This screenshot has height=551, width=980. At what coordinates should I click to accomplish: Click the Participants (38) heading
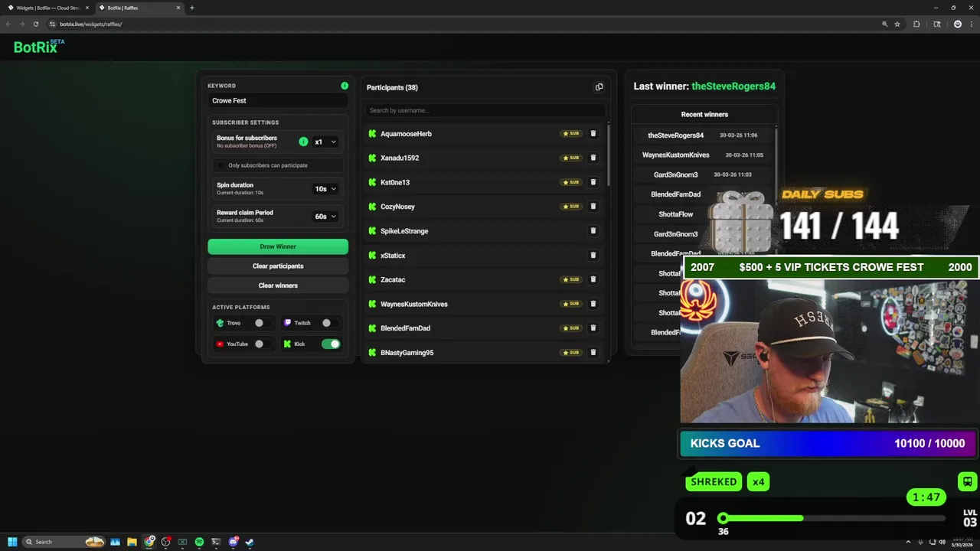click(x=392, y=87)
